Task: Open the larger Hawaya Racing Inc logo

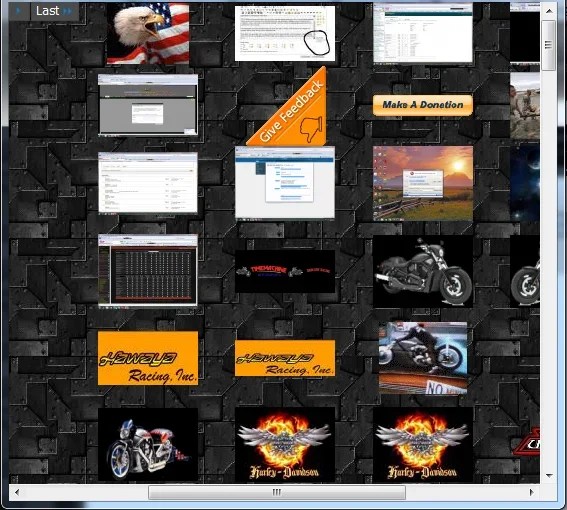Action: point(148,358)
